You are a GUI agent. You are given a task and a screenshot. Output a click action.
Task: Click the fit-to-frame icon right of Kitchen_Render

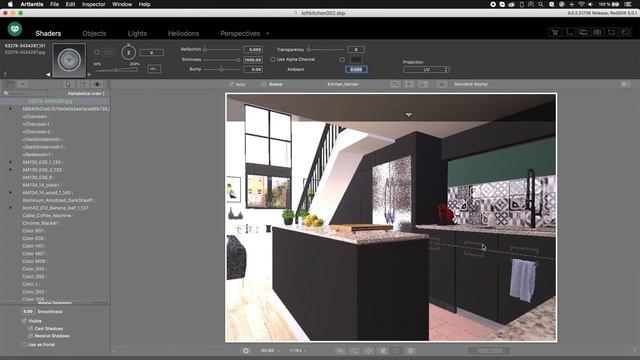point(409,84)
